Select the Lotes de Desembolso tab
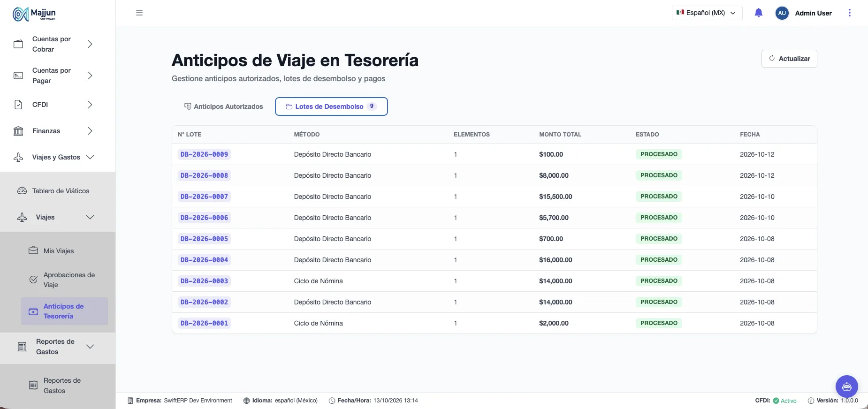The height and width of the screenshot is (409, 868). click(x=331, y=106)
